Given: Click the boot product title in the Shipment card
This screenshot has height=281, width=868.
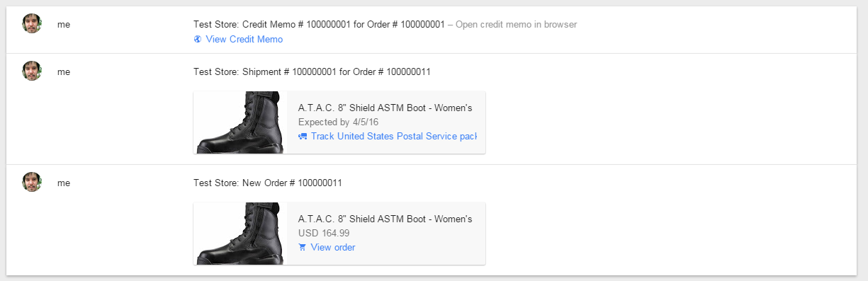Looking at the screenshot, I should click(x=385, y=108).
